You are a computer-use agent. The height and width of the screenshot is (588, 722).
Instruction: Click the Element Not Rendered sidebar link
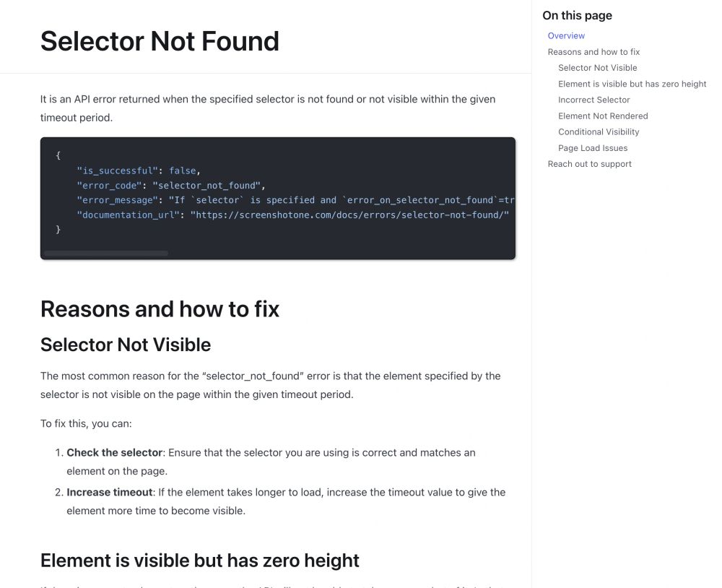click(603, 116)
